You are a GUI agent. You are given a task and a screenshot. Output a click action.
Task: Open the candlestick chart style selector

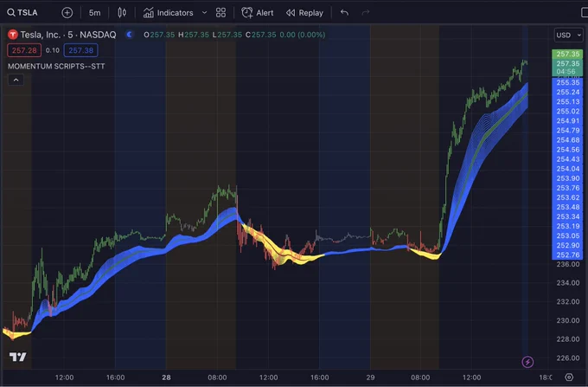(122, 13)
